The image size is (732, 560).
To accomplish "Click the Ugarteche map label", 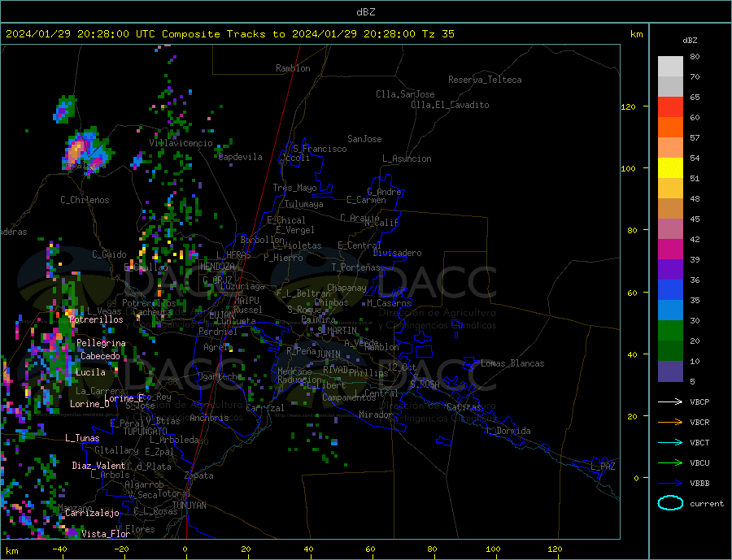I will (220, 376).
